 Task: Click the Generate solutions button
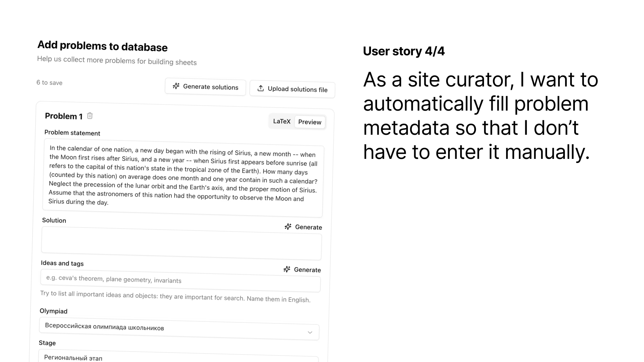[x=205, y=87]
